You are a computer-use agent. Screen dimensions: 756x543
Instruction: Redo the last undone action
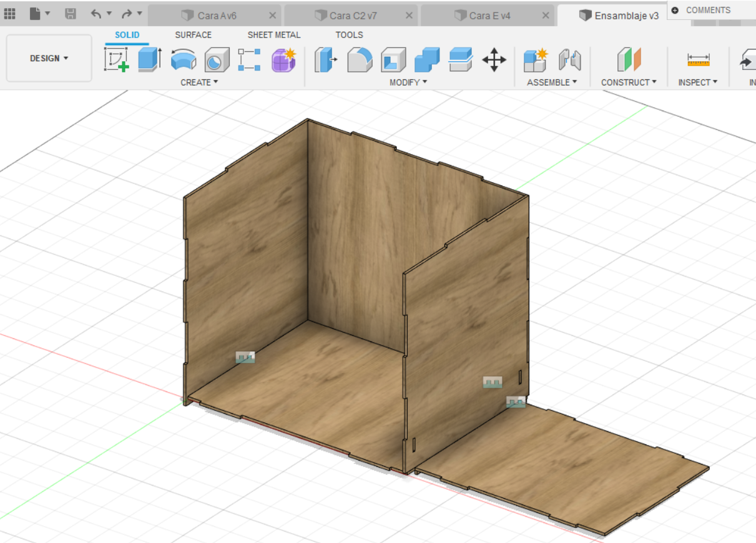tap(127, 14)
